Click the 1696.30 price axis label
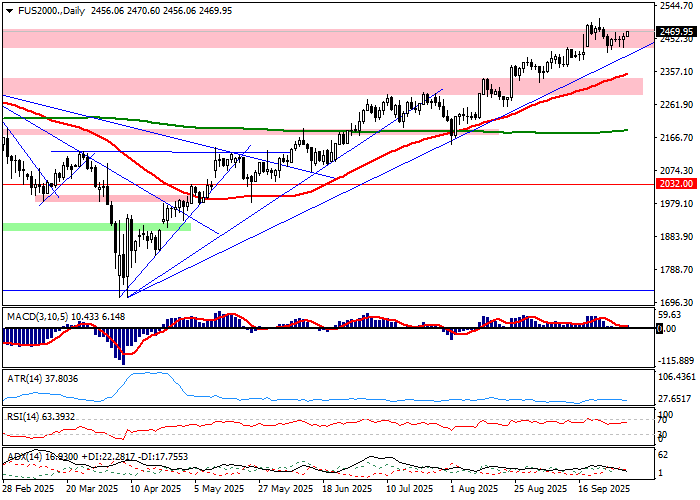The image size is (700, 500). click(676, 302)
